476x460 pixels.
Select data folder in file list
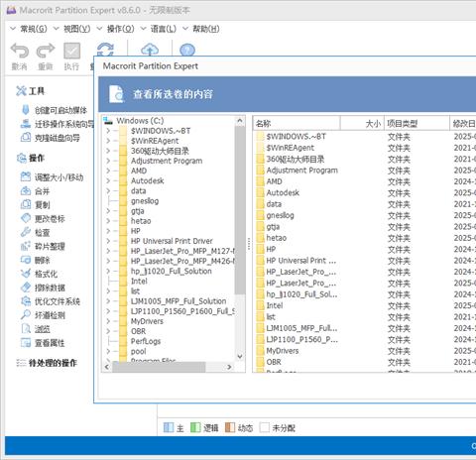pos(274,204)
